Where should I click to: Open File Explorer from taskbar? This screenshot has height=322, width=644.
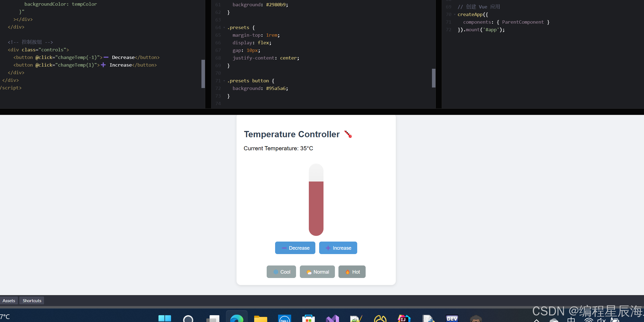point(260,318)
